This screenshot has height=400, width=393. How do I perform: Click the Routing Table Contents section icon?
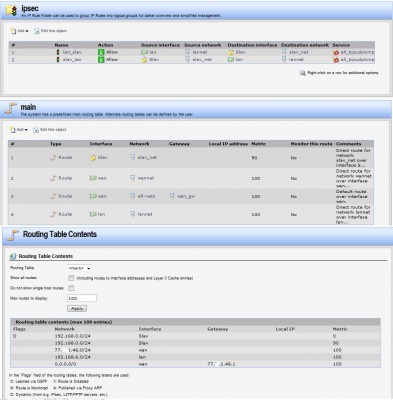tap(13, 256)
